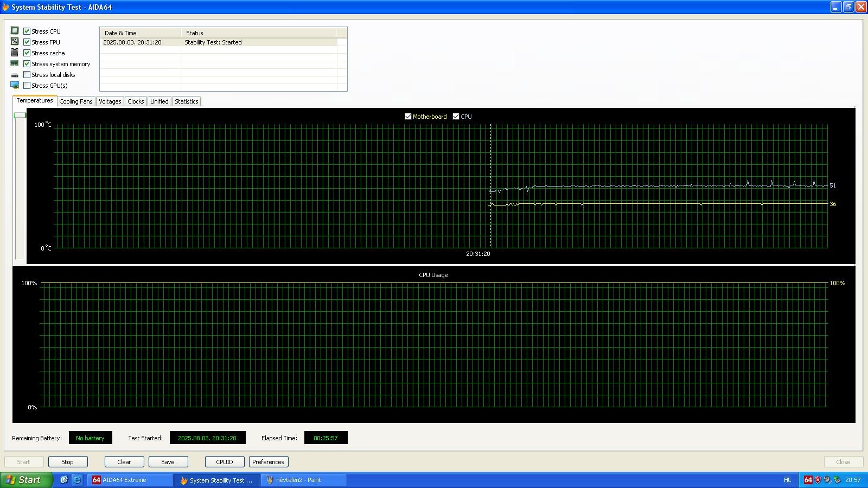The width and height of the screenshot is (868, 488).
Task: Uncheck Stress system memory
Action: click(x=27, y=63)
